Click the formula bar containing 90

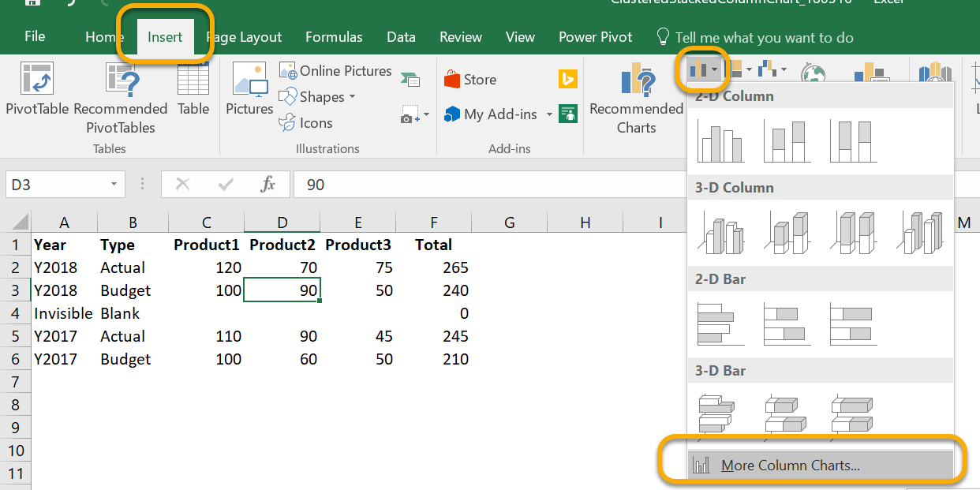[x=635, y=185]
